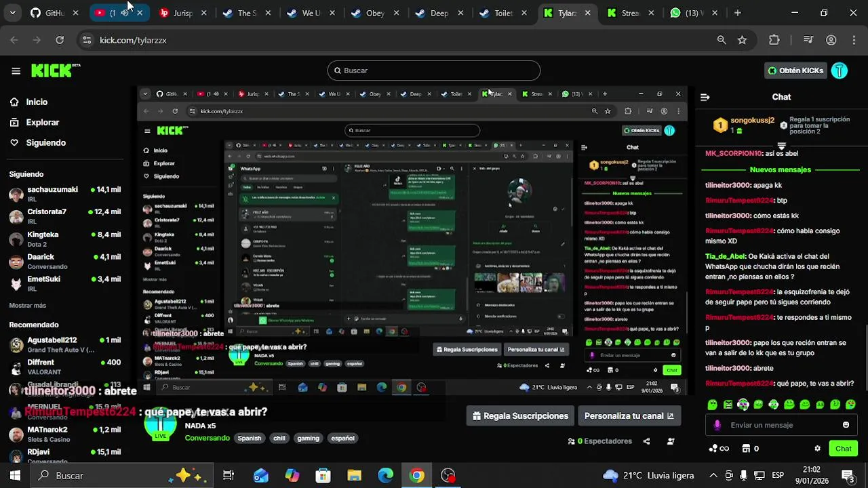Open Chrome zoom magnifier in address bar
Screen dimensions: 868x488
click(x=722, y=40)
